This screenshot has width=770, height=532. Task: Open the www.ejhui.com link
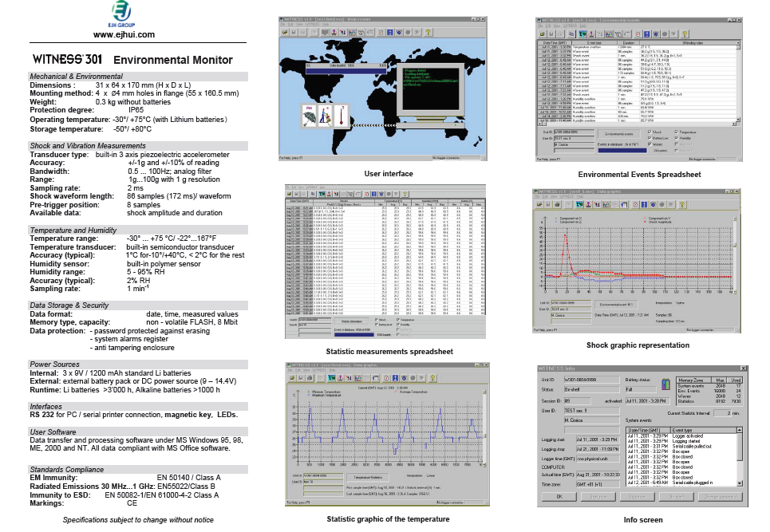[124, 35]
